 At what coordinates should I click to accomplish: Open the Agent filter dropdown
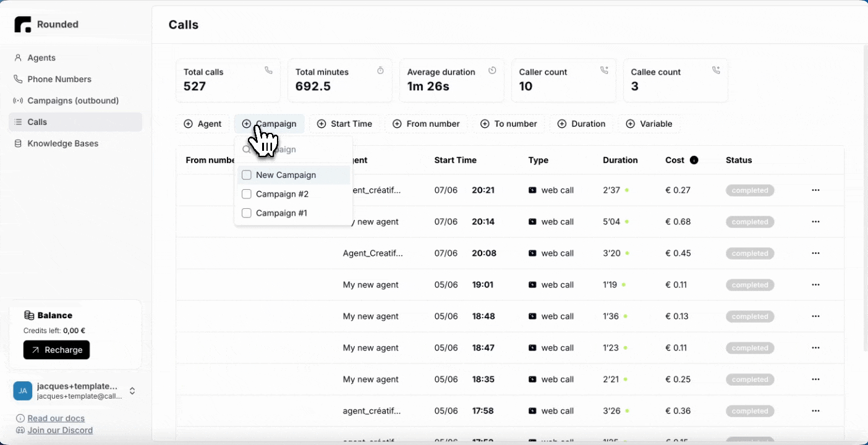point(203,124)
